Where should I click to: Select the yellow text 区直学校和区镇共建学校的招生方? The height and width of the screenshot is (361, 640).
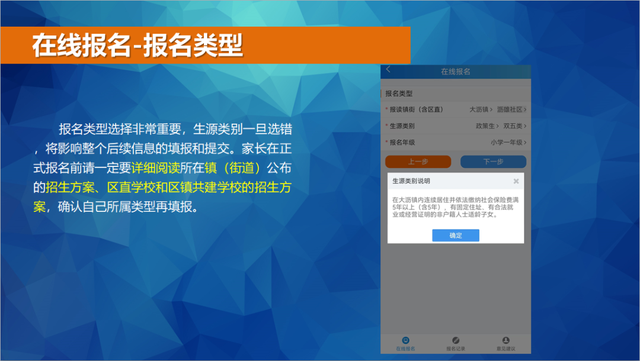[x=199, y=187]
